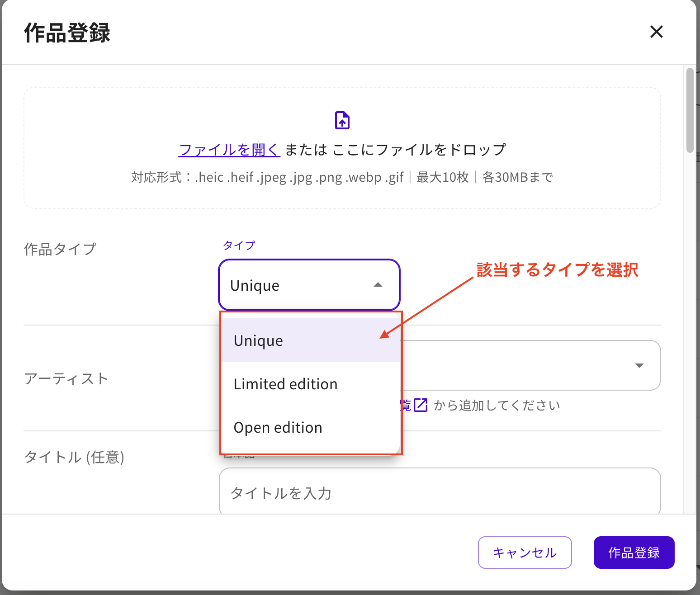This screenshot has height=595, width=700.
Task: Click the ここにファイルをドロップ area
Action: [x=420, y=149]
